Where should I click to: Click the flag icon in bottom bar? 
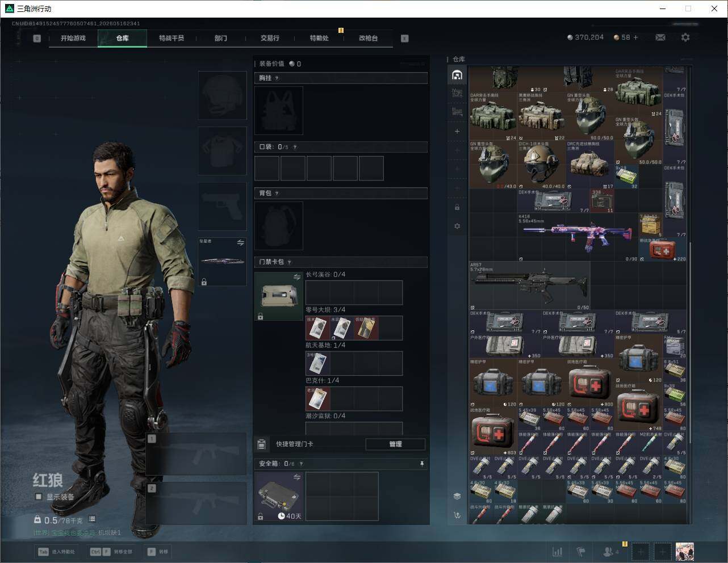click(580, 551)
